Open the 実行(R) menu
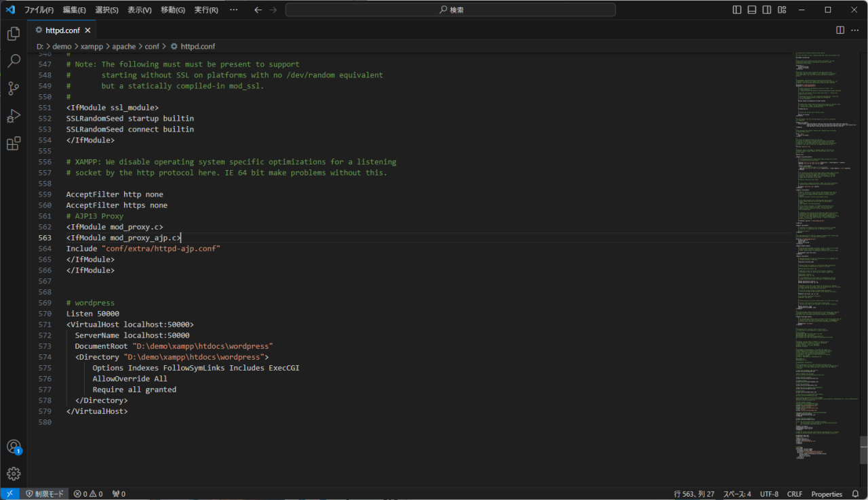Viewport: 868px width, 500px height. [x=206, y=10]
